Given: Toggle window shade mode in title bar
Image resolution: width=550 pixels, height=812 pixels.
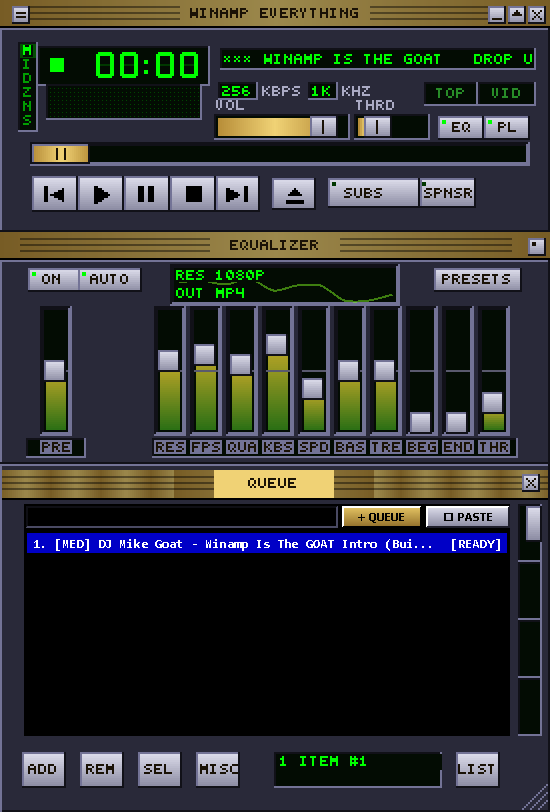Looking at the screenshot, I should 516,14.
